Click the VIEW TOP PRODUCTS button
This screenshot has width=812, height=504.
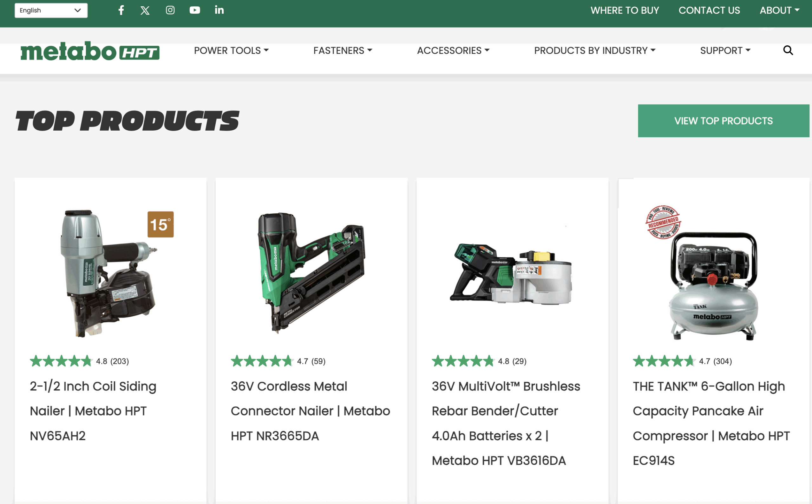723,121
